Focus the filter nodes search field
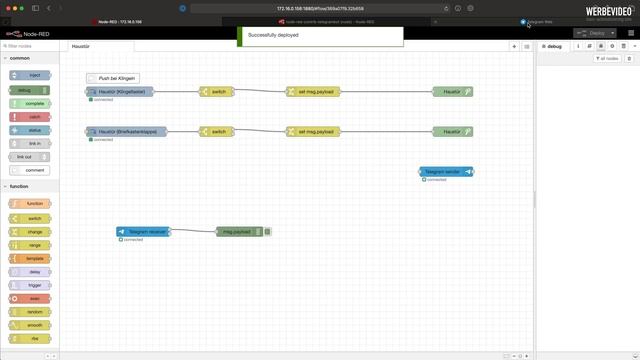 point(29,46)
